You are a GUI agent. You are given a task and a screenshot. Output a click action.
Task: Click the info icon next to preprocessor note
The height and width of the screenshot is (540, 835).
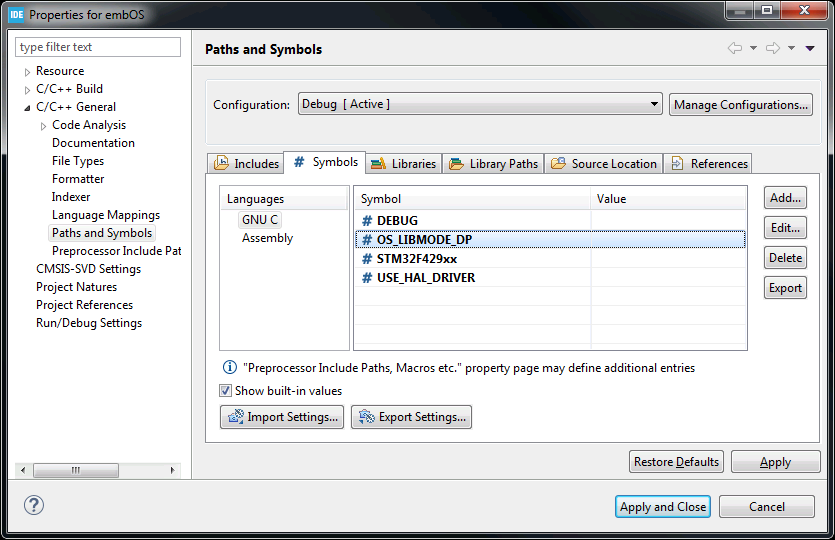(x=230, y=368)
